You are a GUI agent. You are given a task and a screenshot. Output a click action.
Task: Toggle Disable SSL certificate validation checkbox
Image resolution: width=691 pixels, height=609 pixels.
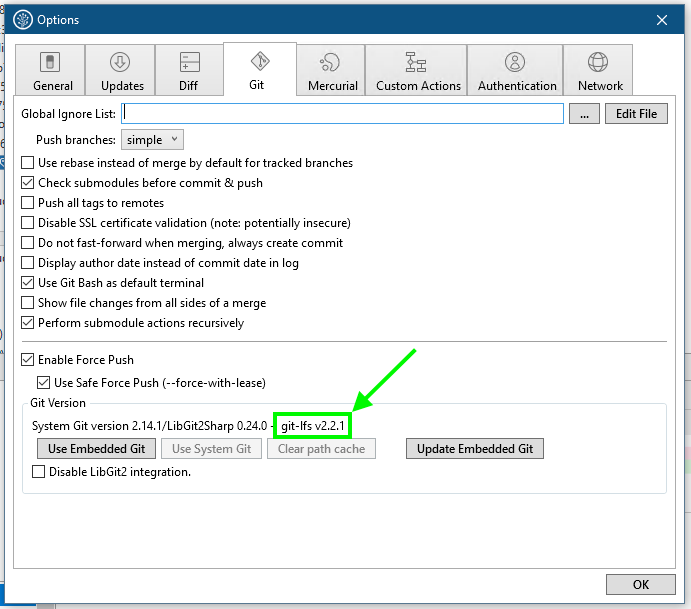coord(27,223)
